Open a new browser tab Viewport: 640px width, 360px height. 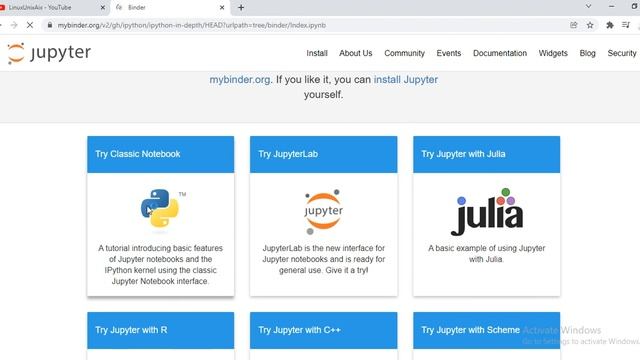[x=241, y=7]
